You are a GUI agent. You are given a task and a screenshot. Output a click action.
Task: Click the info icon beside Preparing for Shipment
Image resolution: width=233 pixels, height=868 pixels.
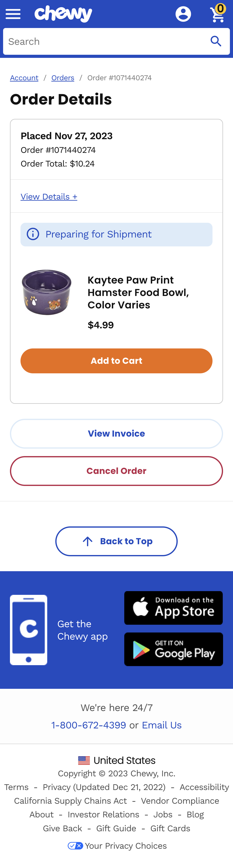(x=33, y=234)
